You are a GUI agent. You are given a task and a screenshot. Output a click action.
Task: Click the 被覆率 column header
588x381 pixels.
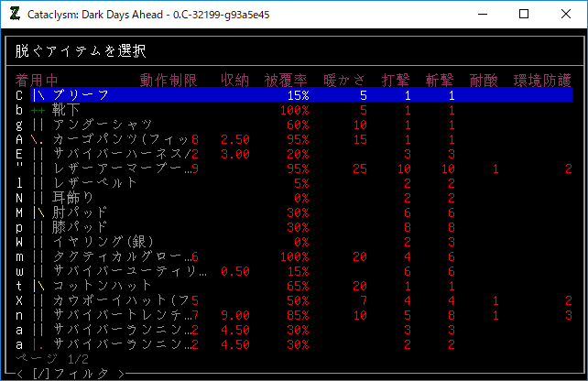(x=286, y=81)
